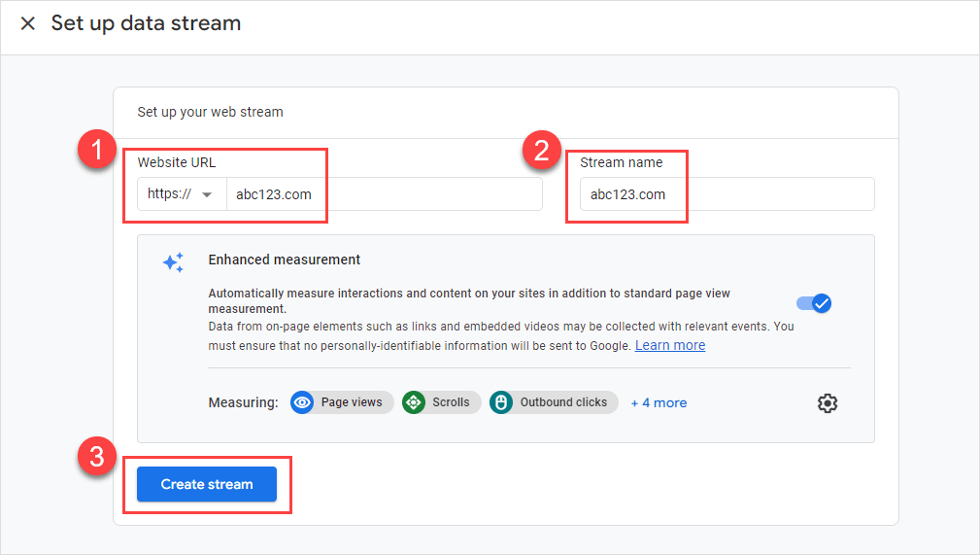This screenshot has width=980, height=555.
Task: Expand the + 4 more measurements link
Action: [659, 402]
